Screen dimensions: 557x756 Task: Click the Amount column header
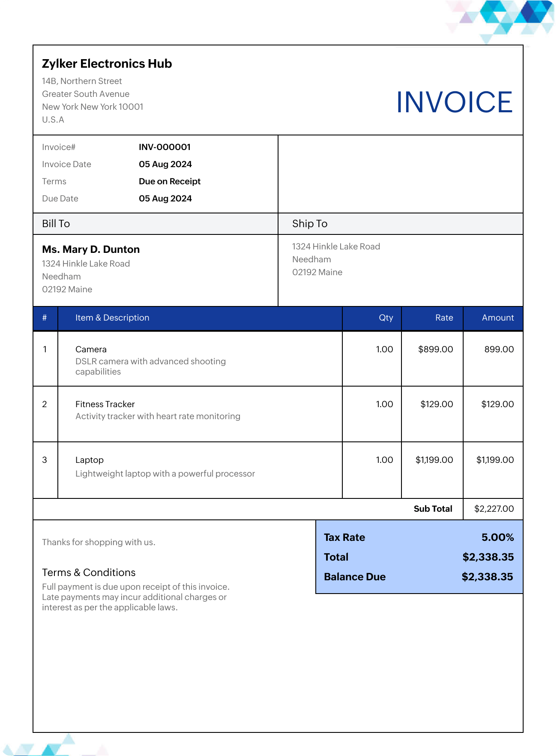point(497,318)
